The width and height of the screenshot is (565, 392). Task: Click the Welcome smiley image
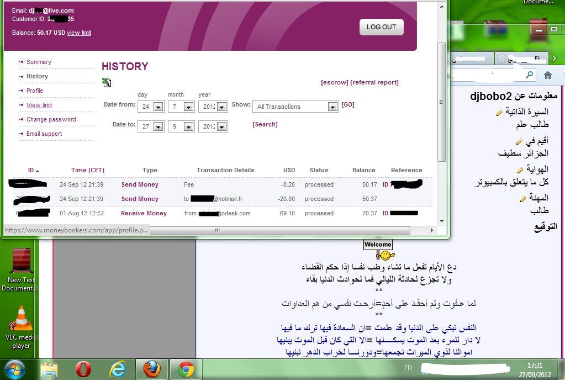[x=378, y=250]
